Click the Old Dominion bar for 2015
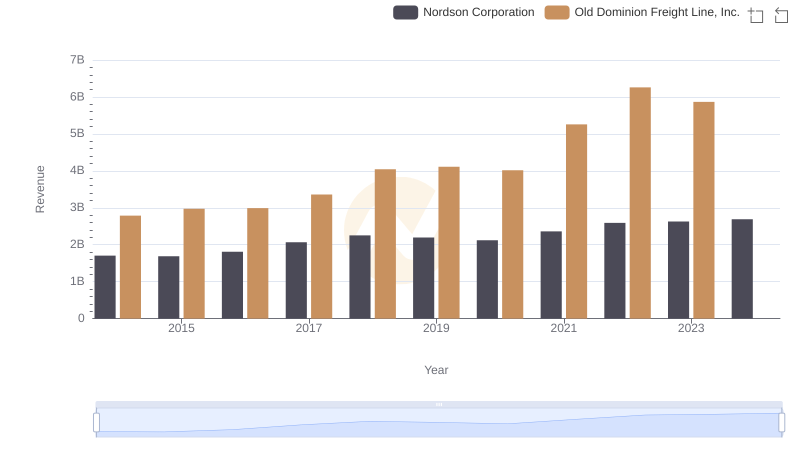The width and height of the screenshot is (800, 461). coord(194,264)
